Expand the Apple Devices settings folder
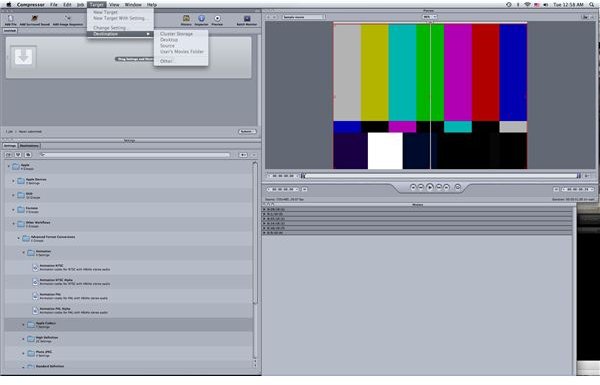The height and width of the screenshot is (385, 600). coord(13,181)
